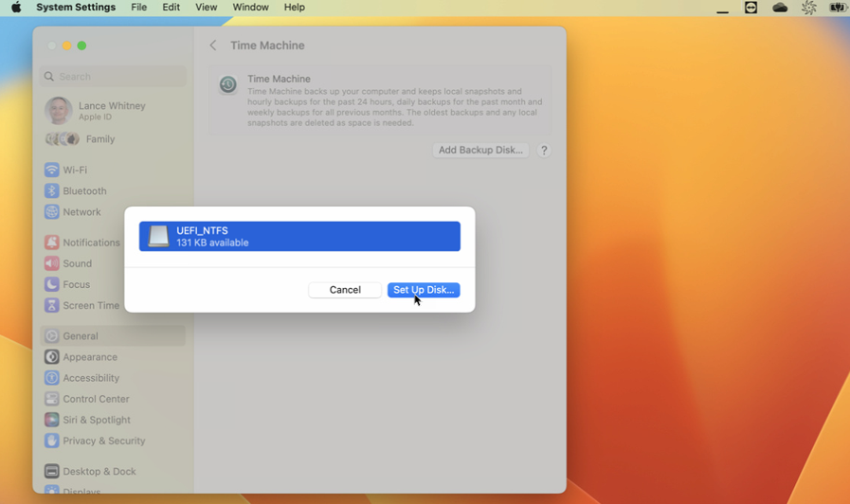Open the Apple menu
This screenshot has height=504, width=850.
16,7
